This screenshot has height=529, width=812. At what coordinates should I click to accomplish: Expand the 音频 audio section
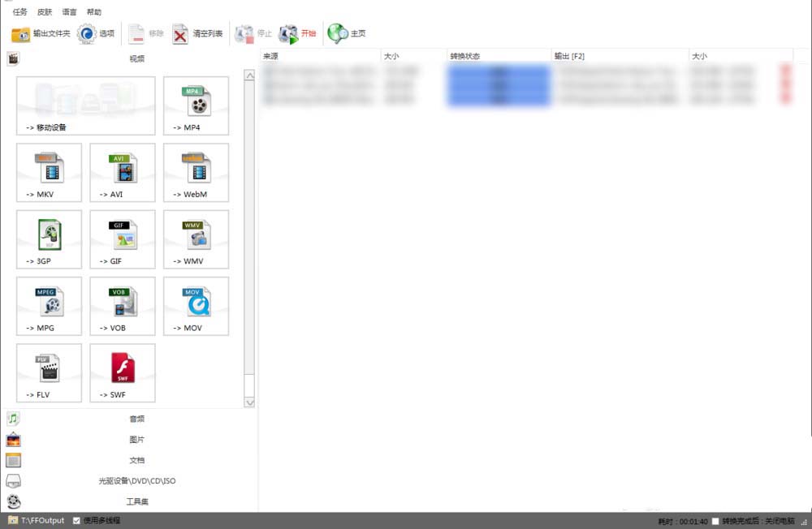tap(136, 419)
